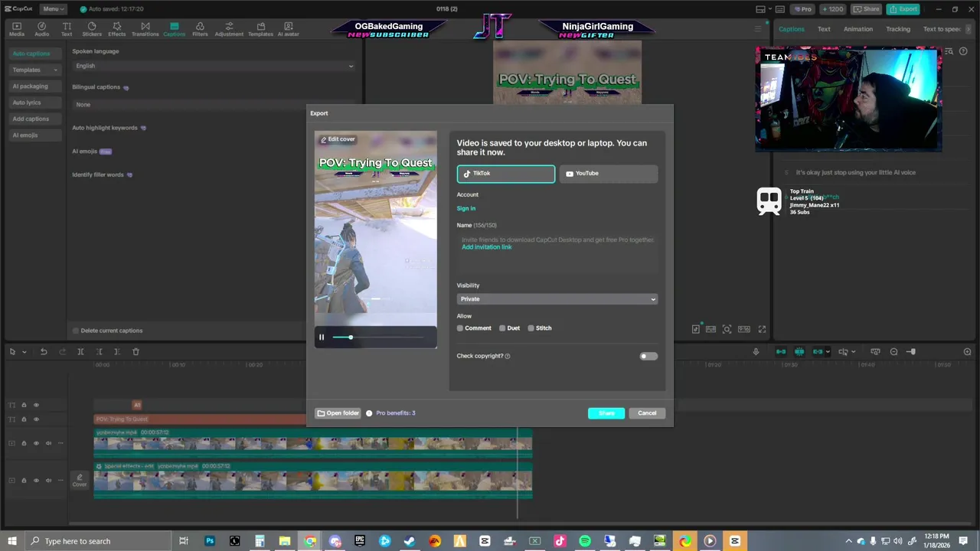This screenshot has width=980, height=551.
Task: Open the AI avatar panel
Action: [x=289, y=29]
